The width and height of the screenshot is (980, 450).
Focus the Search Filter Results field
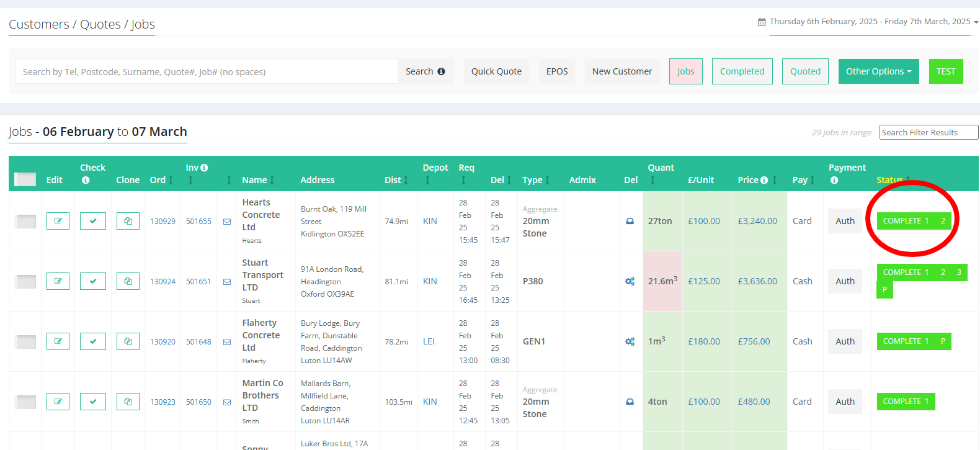(x=928, y=132)
